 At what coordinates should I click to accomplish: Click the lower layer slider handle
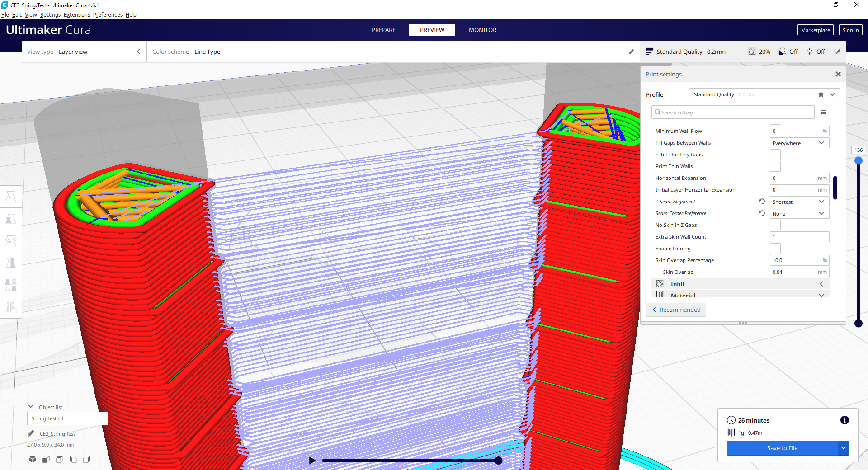(x=859, y=323)
